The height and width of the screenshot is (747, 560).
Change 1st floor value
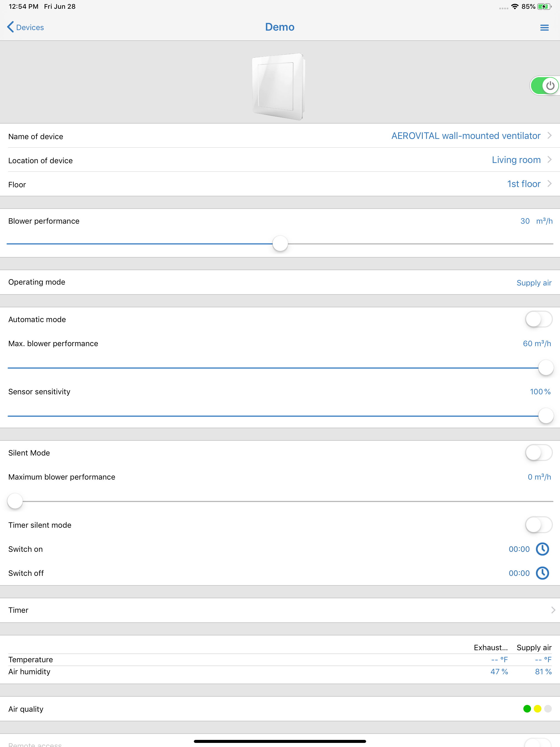[x=524, y=184]
